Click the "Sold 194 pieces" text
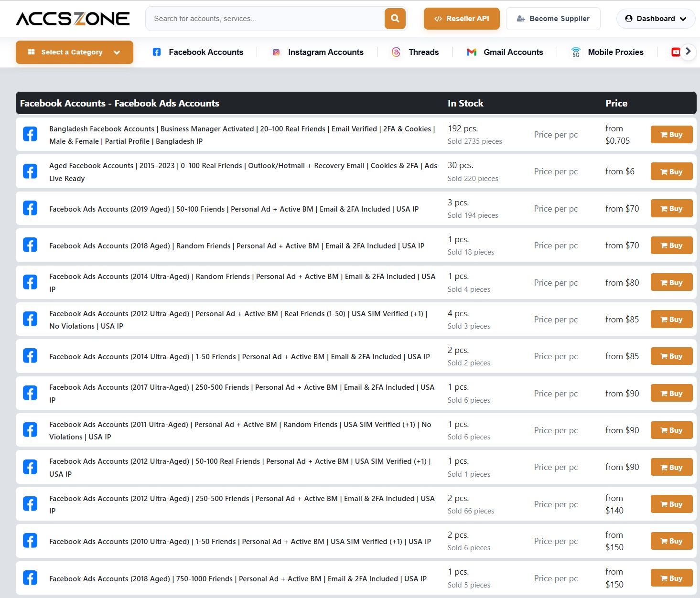 pos(473,215)
